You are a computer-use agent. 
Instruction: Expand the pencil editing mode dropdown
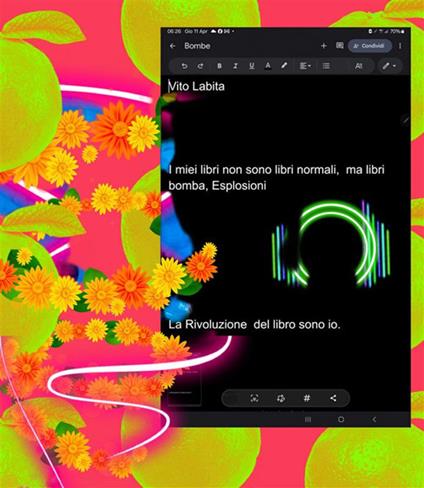(389, 66)
